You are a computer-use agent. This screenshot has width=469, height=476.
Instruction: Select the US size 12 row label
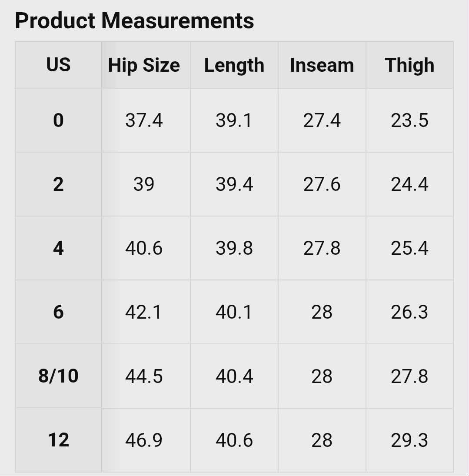click(x=58, y=440)
